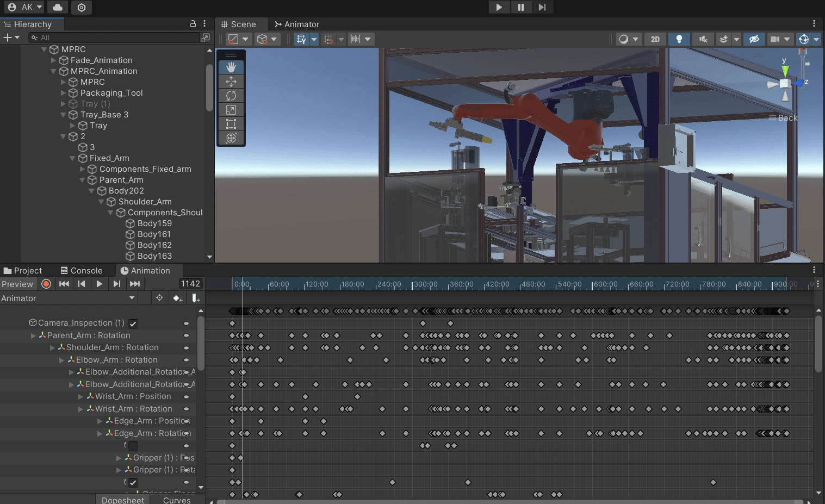825x504 pixels.
Task: Open the create object plus dropdown
Action: (x=11, y=38)
